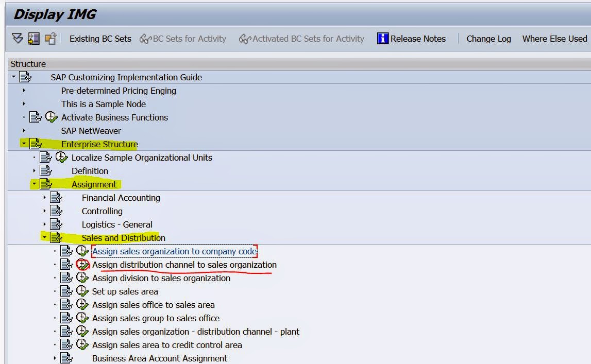The width and height of the screenshot is (591, 364).
Task: Expand Business Area Account Assignment node
Action: click(55, 358)
